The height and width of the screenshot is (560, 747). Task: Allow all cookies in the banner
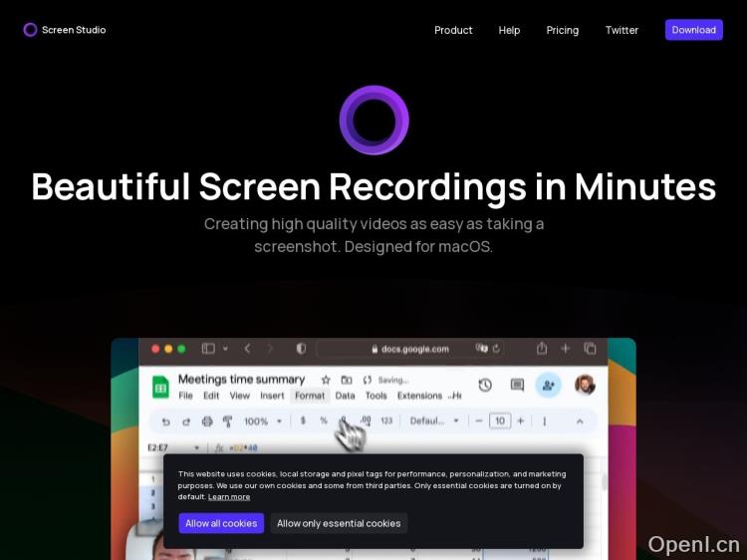point(221,523)
